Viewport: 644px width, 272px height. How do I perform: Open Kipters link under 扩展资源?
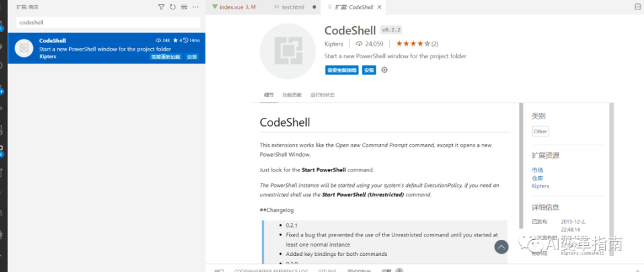(x=540, y=186)
